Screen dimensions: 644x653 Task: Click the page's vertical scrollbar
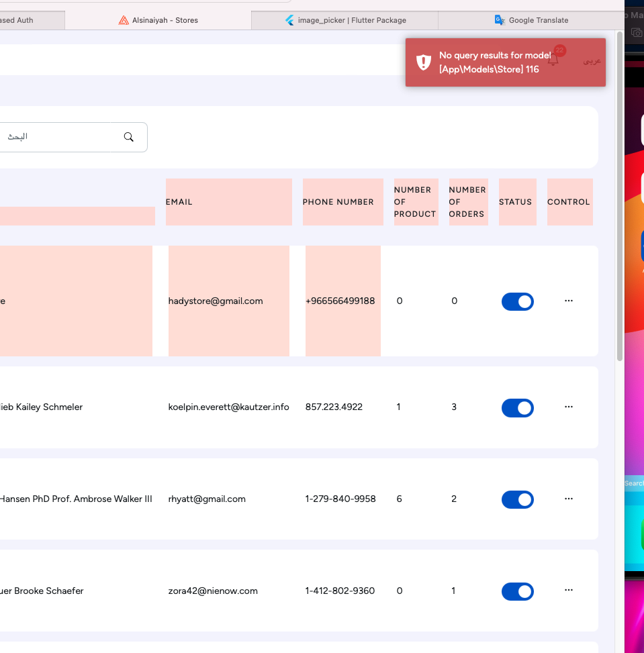pos(619,201)
